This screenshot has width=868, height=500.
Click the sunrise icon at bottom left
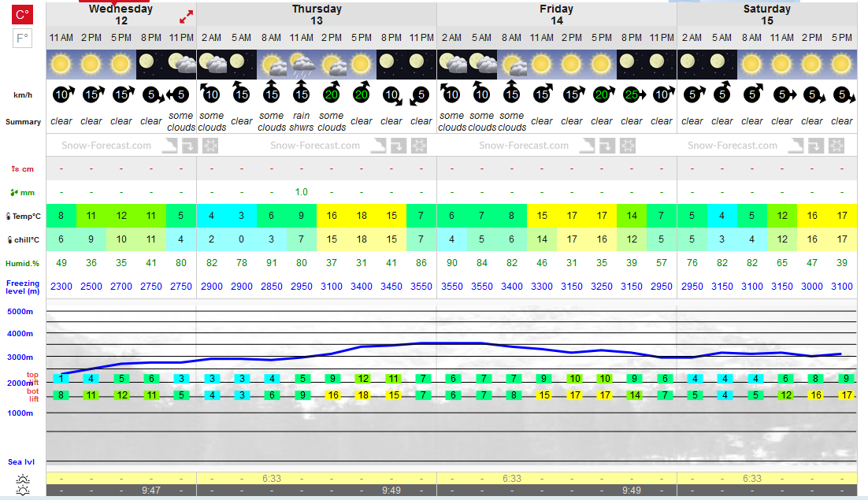point(23,479)
